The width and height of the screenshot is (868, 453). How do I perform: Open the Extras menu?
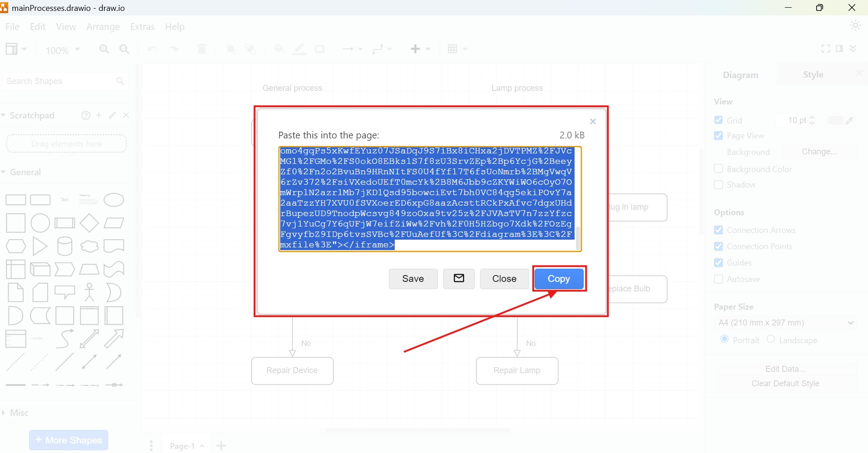tap(142, 27)
